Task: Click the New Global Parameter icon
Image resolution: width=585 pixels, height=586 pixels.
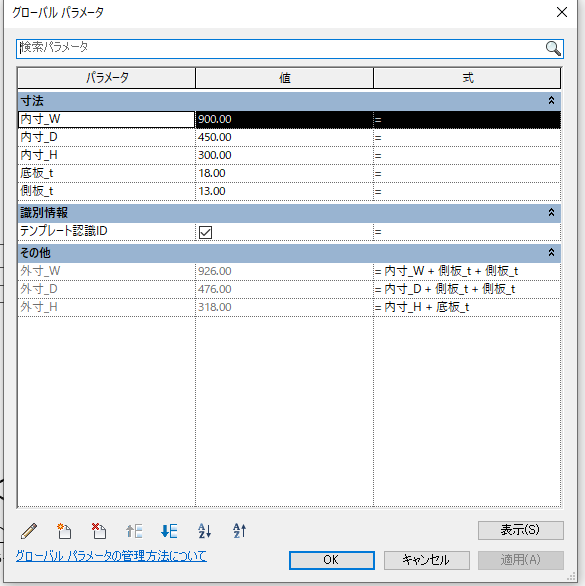Action: pyautogui.click(x=64, y=531)
